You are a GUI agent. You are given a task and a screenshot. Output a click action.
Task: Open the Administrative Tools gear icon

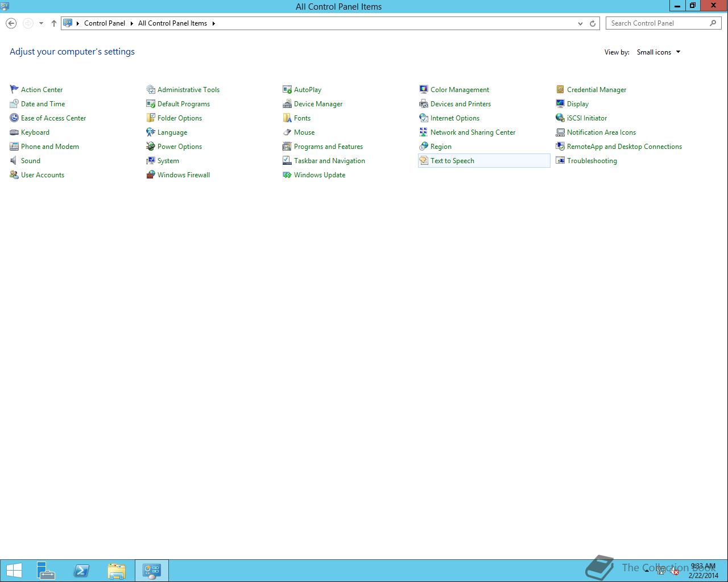[x=151, y=89]
